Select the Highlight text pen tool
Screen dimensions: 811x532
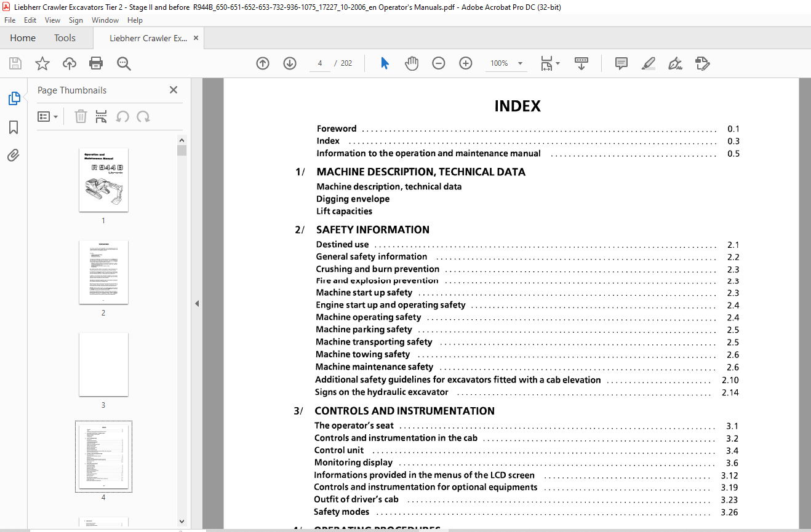pos(648,63)
